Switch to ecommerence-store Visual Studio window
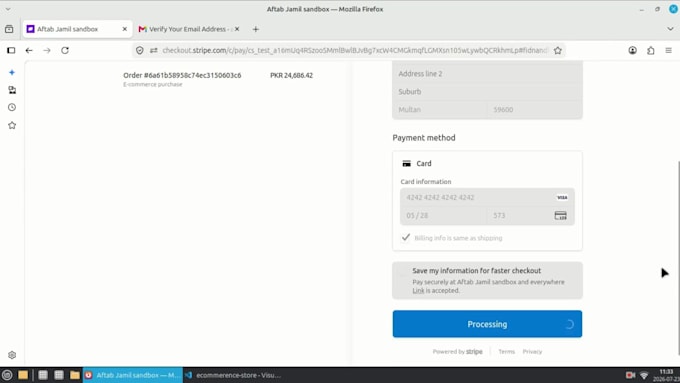This screenshot has width=680, height=383. tap(233, 375)
